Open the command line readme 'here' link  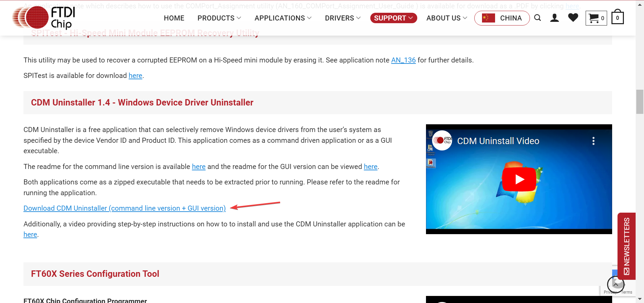point(199,167)
